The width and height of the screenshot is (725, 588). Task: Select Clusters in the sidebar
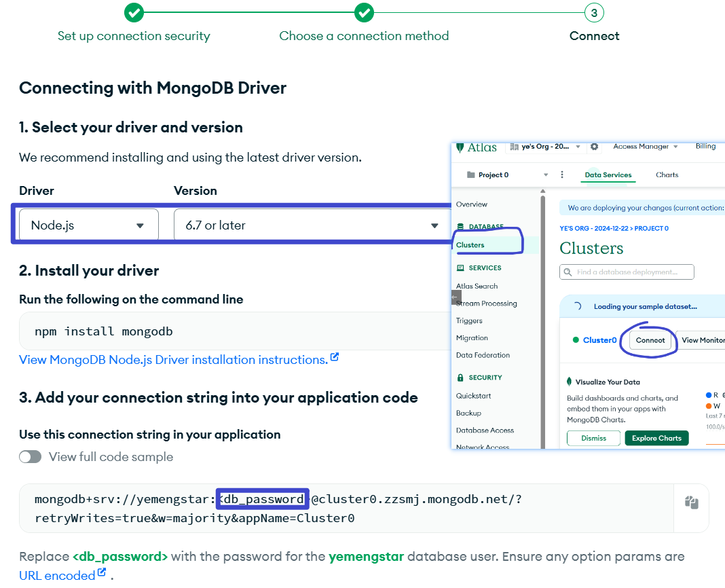[470, 245]
